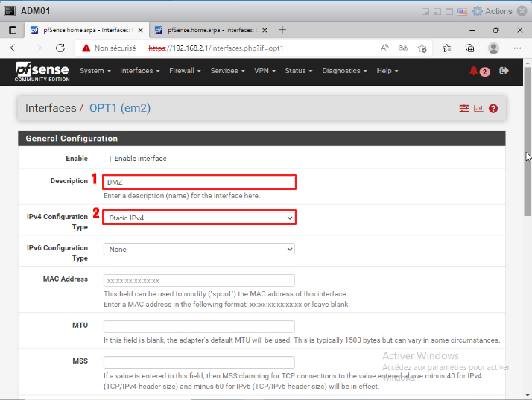Open the notifications bell alert
The image size is (532, 400).
pyautogui.click(x=474, y=71)
